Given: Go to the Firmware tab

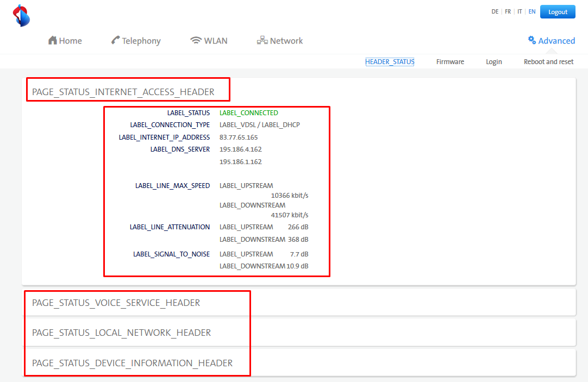Looking at the screenshot, I should [450, 62].
